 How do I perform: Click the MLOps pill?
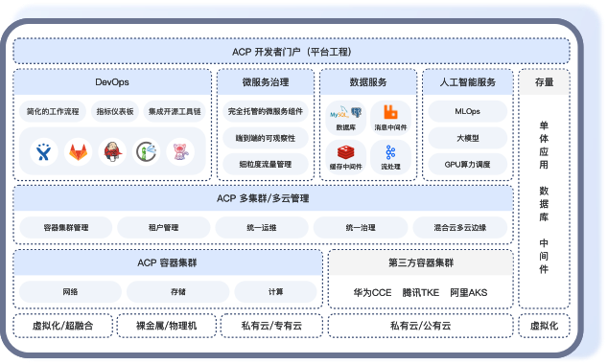pyautogui.click(x=468, y=111)
